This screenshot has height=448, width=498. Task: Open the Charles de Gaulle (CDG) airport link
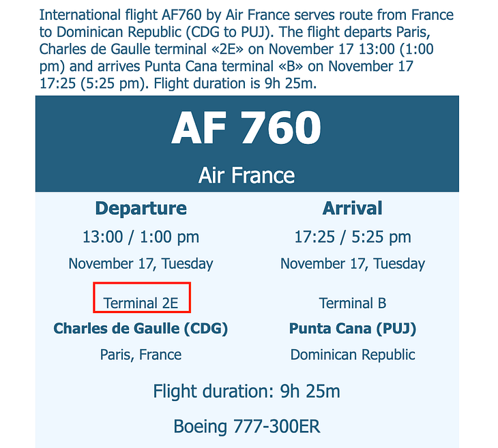click(x=141, y=329)
